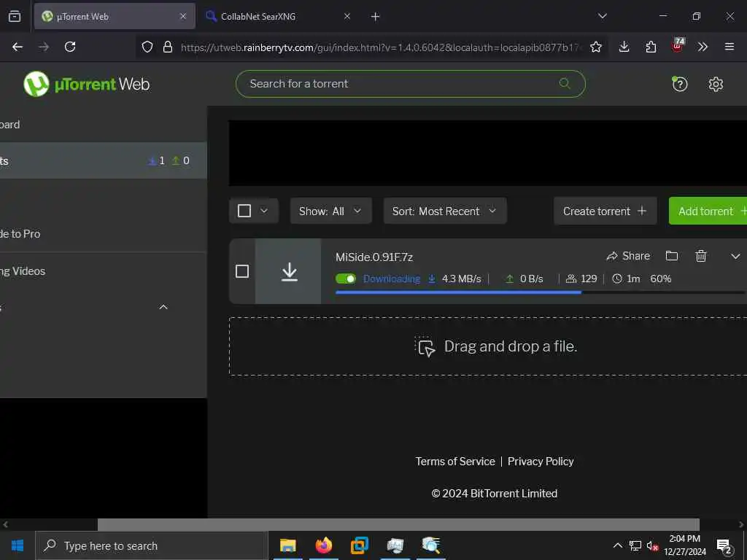Image resolution: width=747 pixels, height=560 pixels.
Task: Delete MiSide.0.91F.7z with the trash icon
Action: pyautogui.click(x=701, y=256)
